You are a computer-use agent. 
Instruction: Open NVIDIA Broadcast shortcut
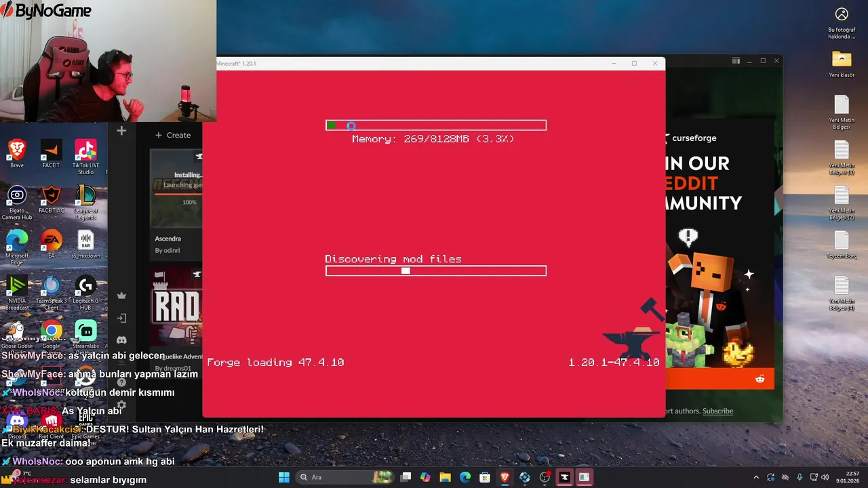pyautogui.click(x=17, y=293)
